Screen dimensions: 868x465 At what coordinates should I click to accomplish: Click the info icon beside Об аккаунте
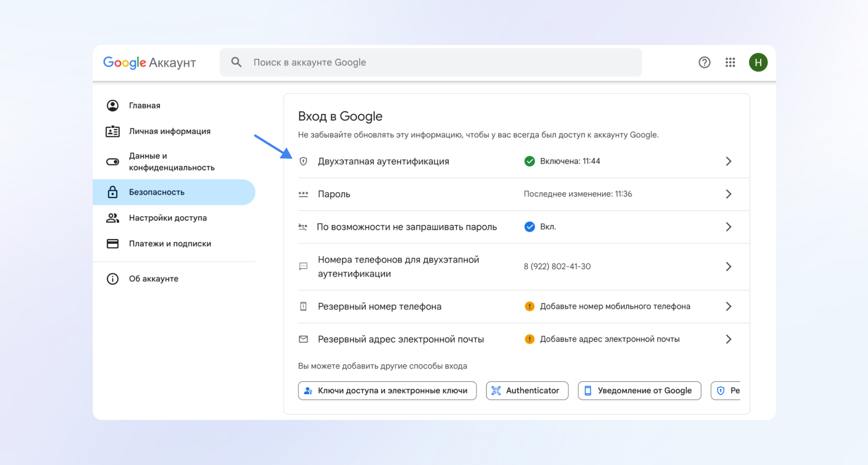[x=113, y=279]
